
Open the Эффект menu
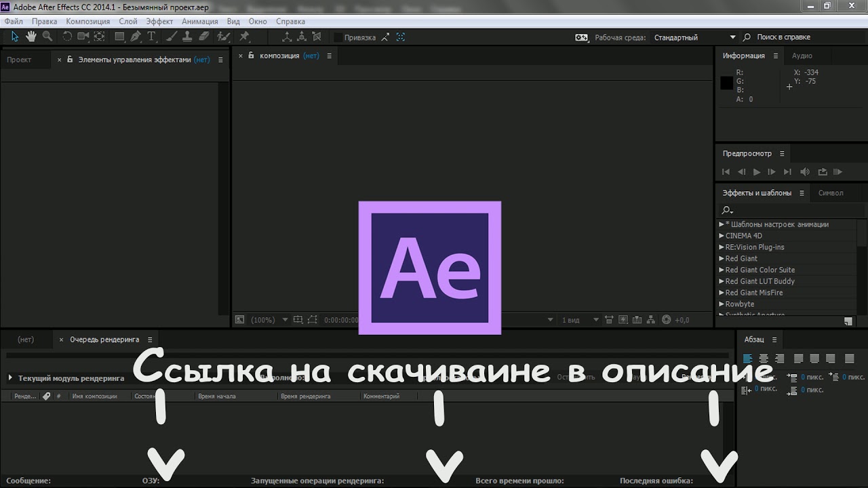[x=160, y=22]
